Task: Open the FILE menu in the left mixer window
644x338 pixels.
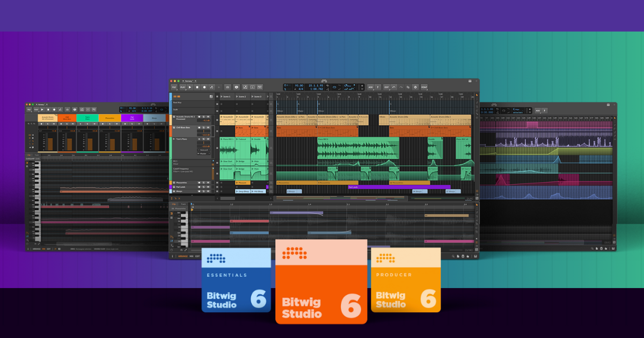Action: pyautogui.click(x=29, y=109)
